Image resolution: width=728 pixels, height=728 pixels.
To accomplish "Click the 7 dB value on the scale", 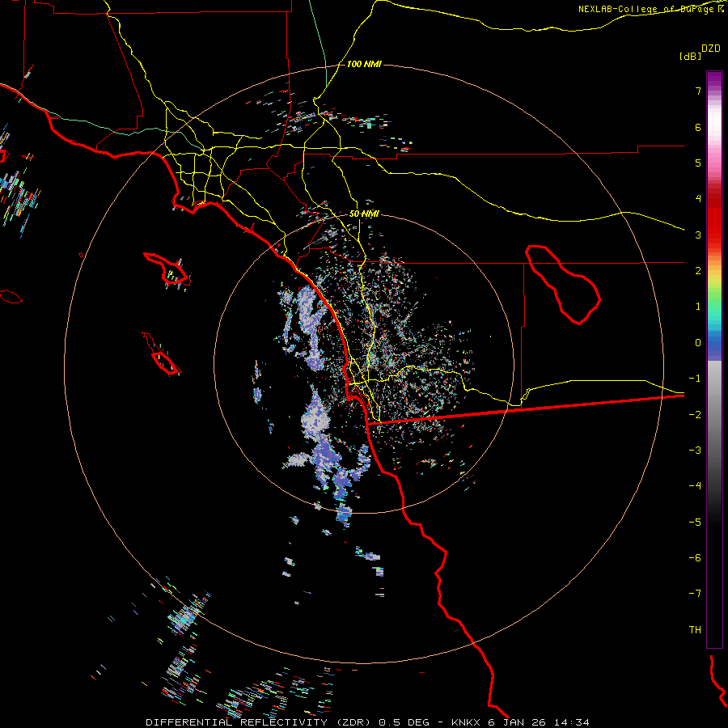I will (x=698, y=91).
